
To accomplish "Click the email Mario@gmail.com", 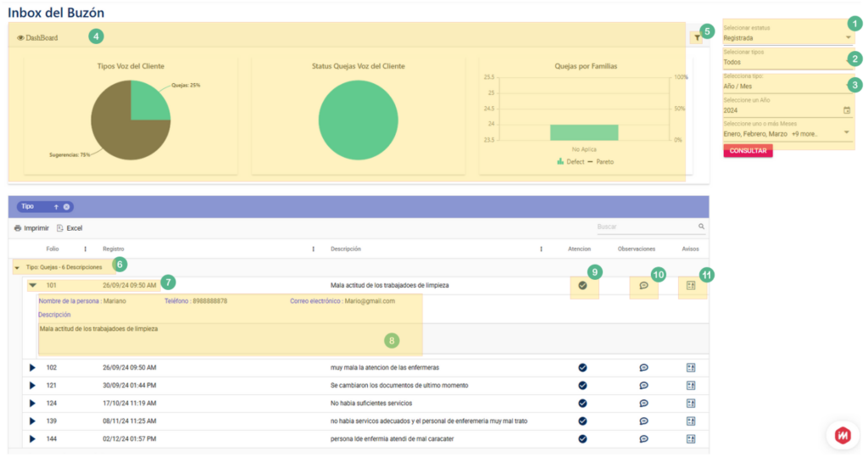I will (370, 301).
